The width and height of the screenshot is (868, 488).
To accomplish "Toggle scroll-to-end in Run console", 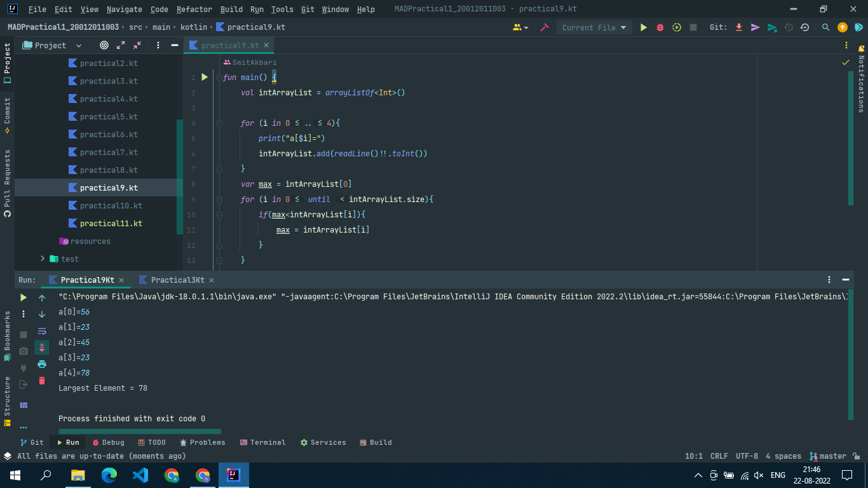I will (x=42, y=348).
